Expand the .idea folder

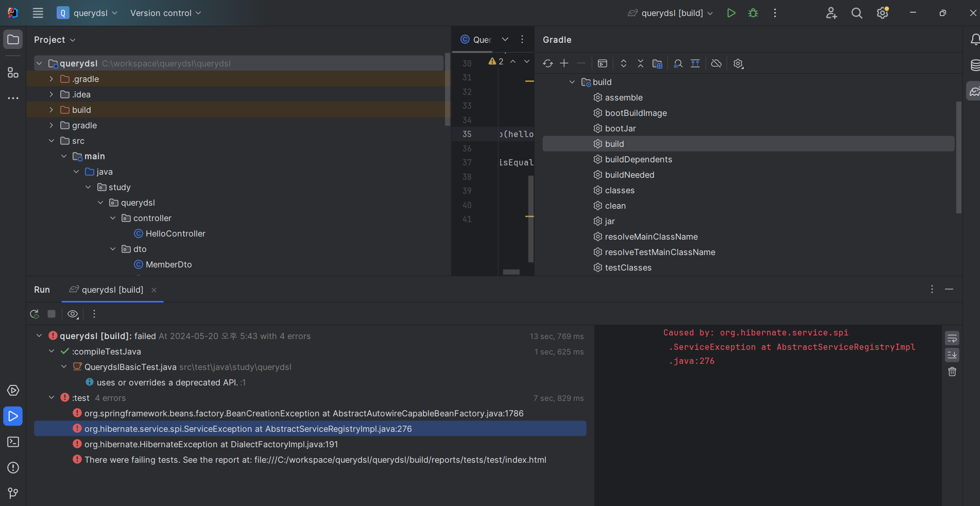click(51, 94)
